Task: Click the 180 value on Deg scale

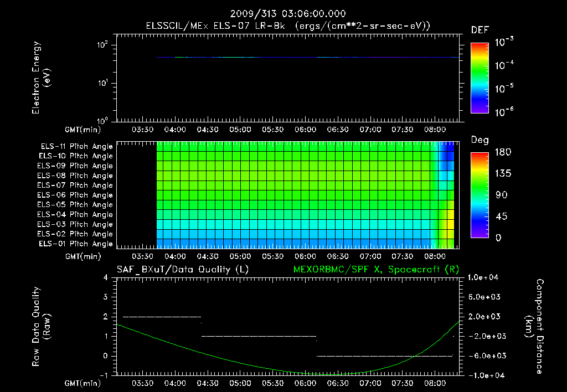Action: tap(503, 152)
